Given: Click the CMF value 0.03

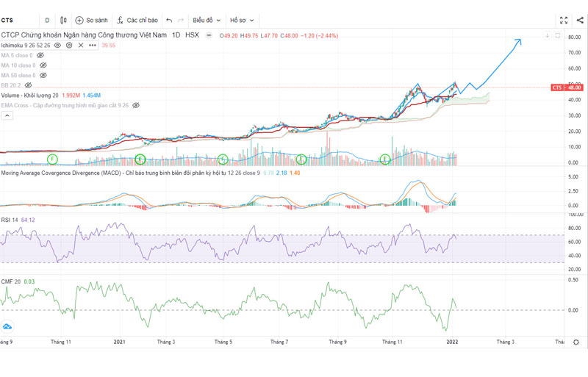Looking at the screenshot, I should click(29, 281).
